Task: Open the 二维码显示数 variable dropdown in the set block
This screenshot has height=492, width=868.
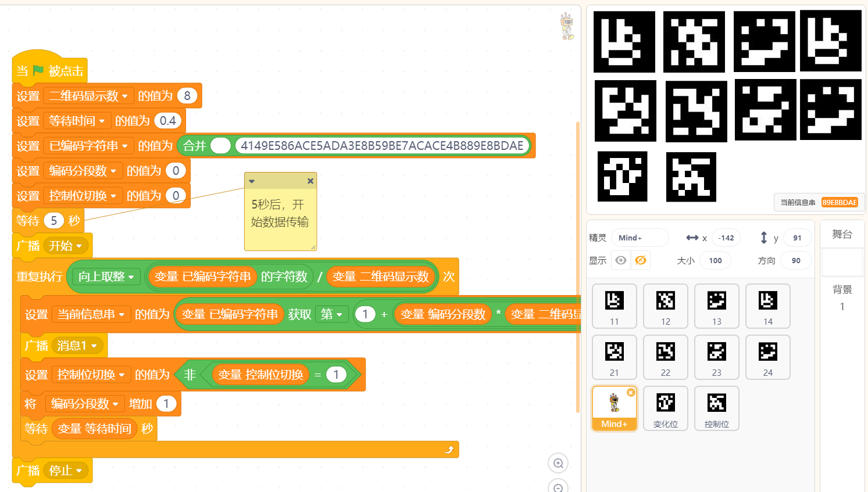Action: click(88, 96)
